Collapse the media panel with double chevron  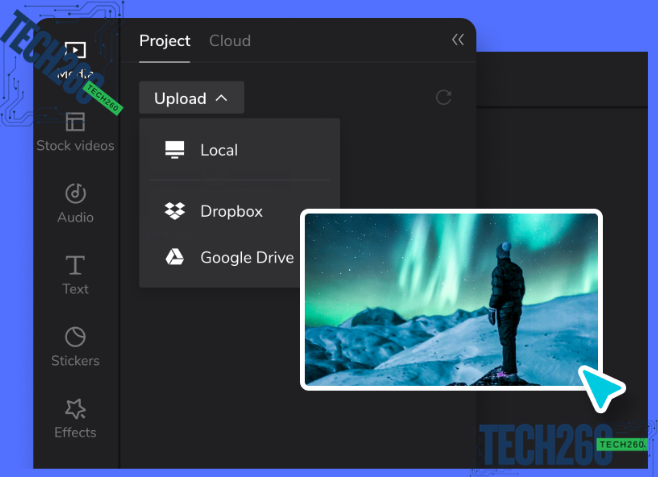pyautogui.click(x=458, y=40)
